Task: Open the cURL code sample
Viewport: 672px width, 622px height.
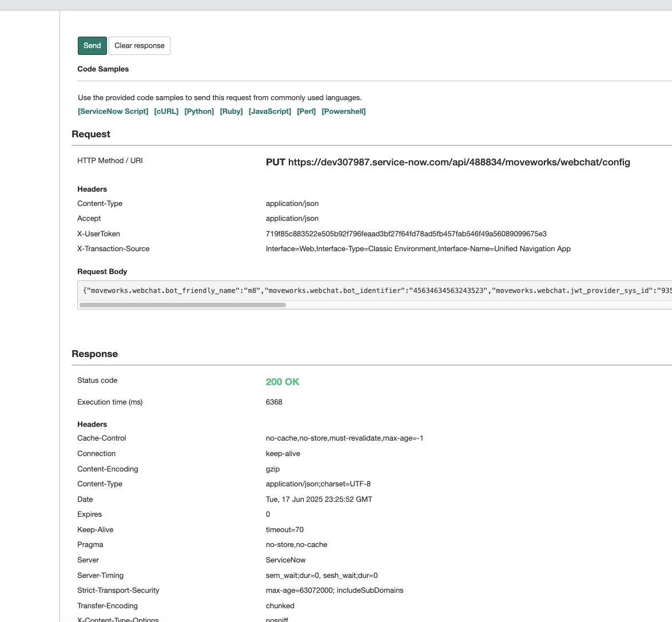Action: [x=166, y=112]
